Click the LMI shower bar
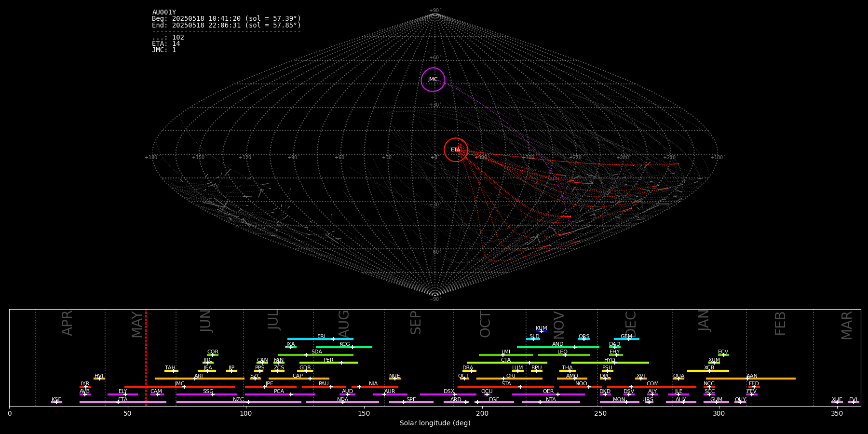The height and width of the screenshot is (434, 868). [x=506, y=355]
